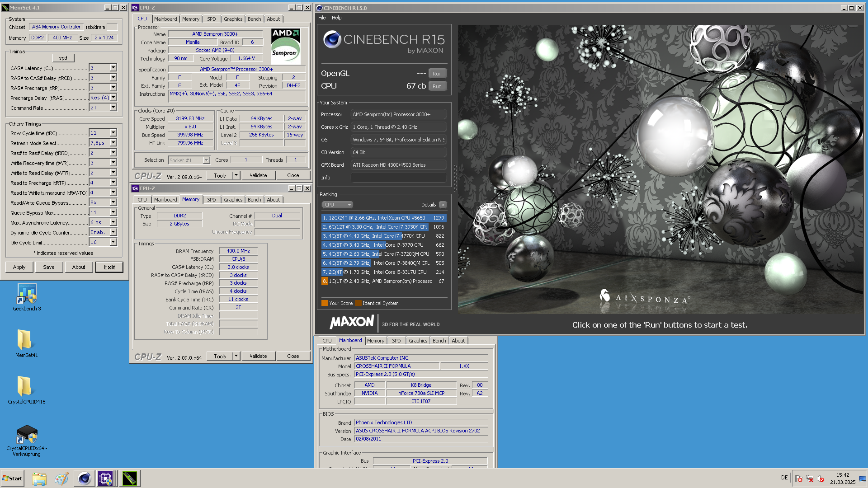
Task: Click the Windows Start button
Action: [12, 479]
